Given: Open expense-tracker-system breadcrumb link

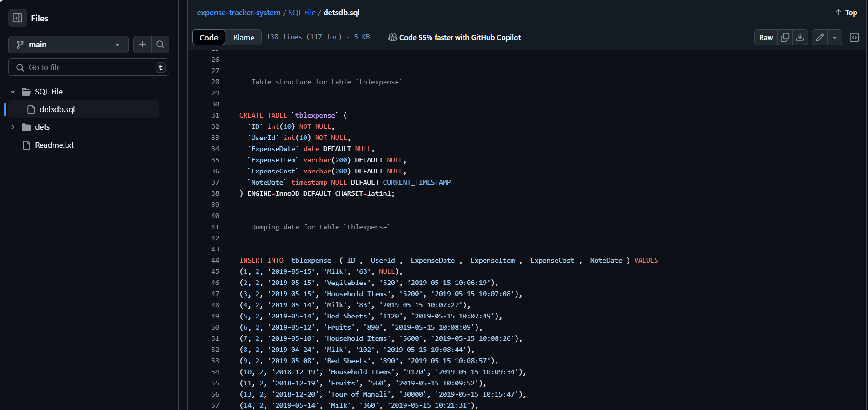Looking at the screenshot, I should [239, 13].
